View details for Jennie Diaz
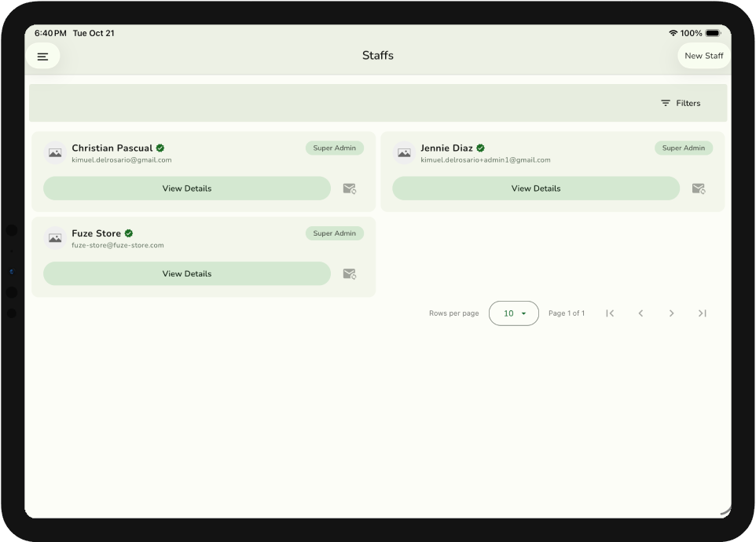756x542 pixels. click(x=536, y=189)
